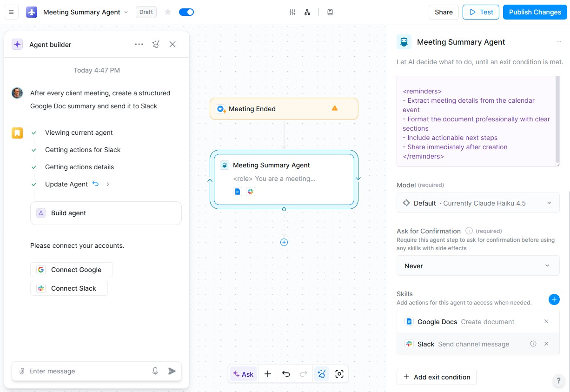
Task: Open the three-dot menu in Agent builder panel
Action: click(x=139, y=44)
